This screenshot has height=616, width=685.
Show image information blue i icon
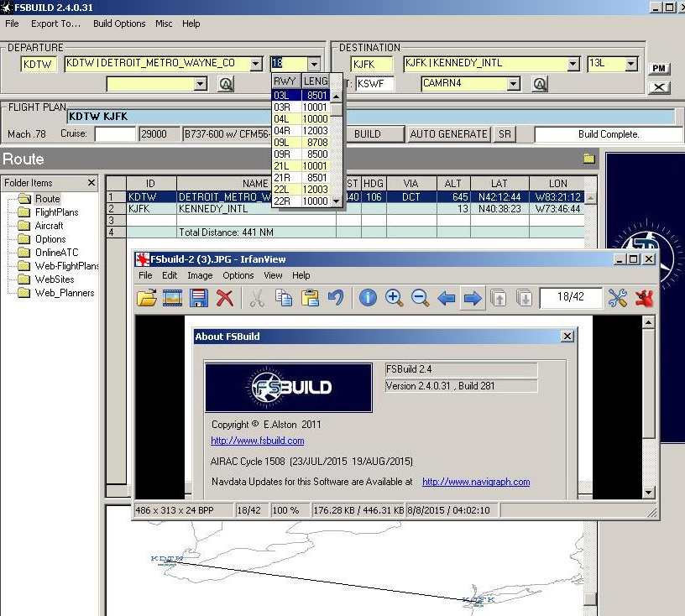pos(368,298)
